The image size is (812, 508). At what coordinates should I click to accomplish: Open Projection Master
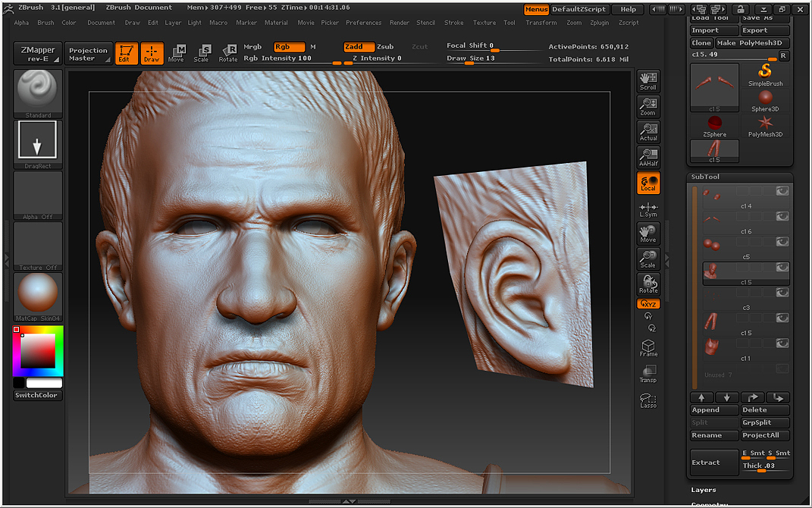88,53
